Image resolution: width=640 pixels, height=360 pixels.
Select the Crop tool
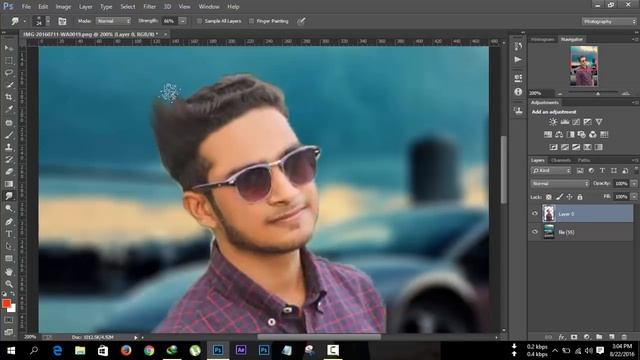click(9, 97)
